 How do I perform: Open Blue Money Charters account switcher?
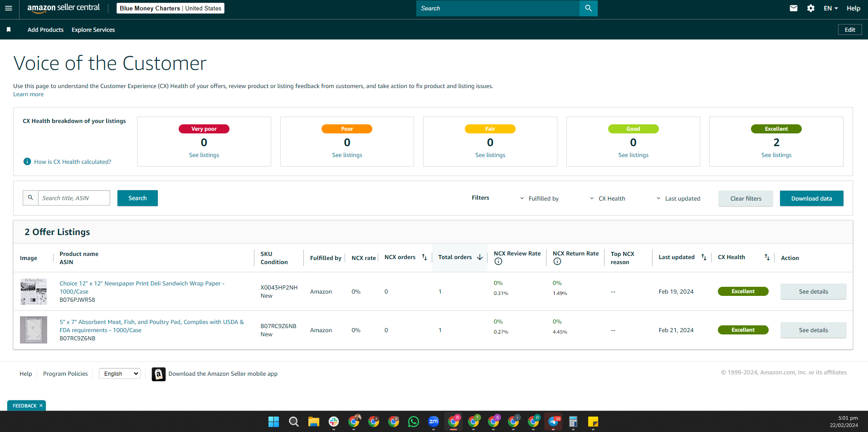point(171,8)
